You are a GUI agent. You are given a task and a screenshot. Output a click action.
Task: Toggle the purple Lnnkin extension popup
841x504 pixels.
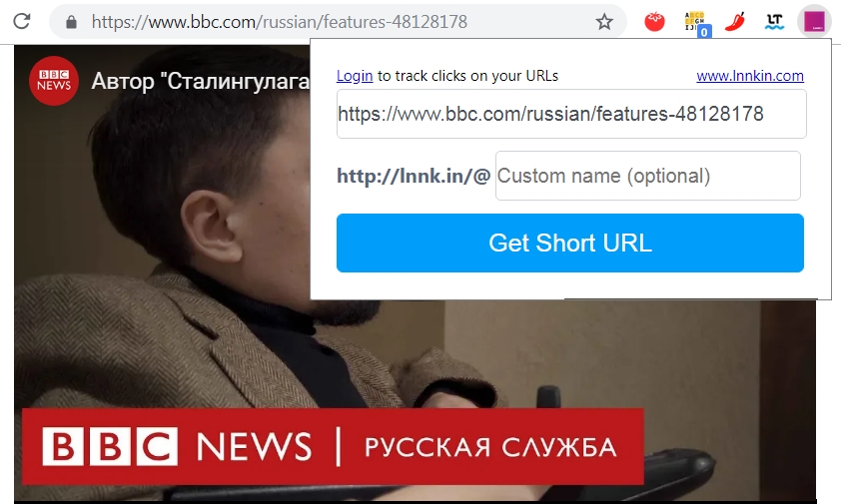814,22
